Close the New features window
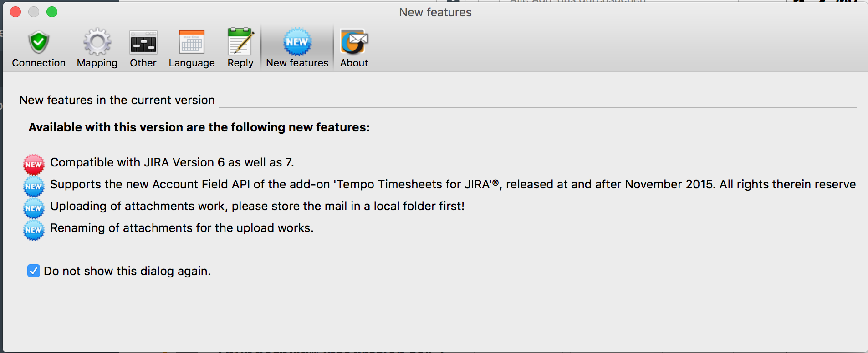 15,12
